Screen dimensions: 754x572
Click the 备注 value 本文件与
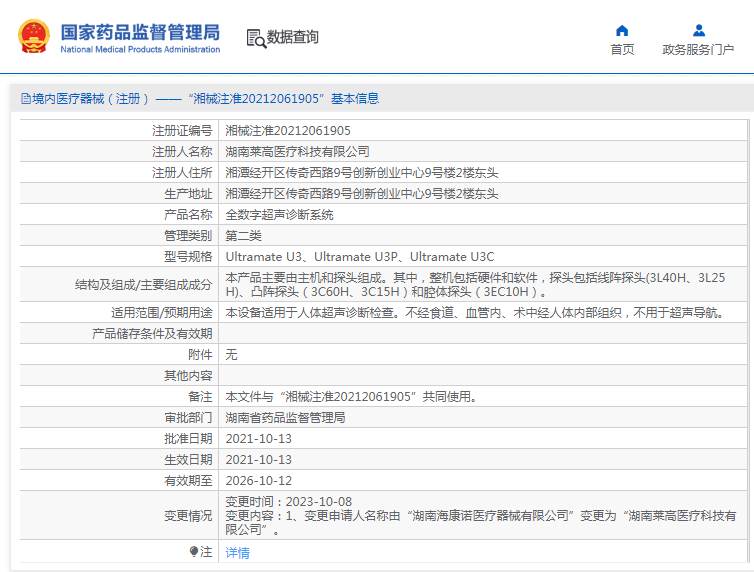(x=351, y=397)
